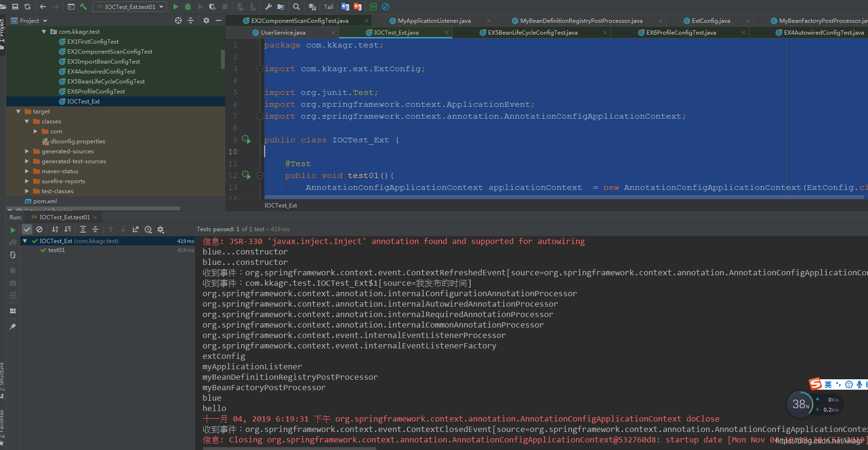The height and width of the screenshot is (450, 868).
Task: Close the IOCTest_Ext.java editor tab
Action: point(446,33)
